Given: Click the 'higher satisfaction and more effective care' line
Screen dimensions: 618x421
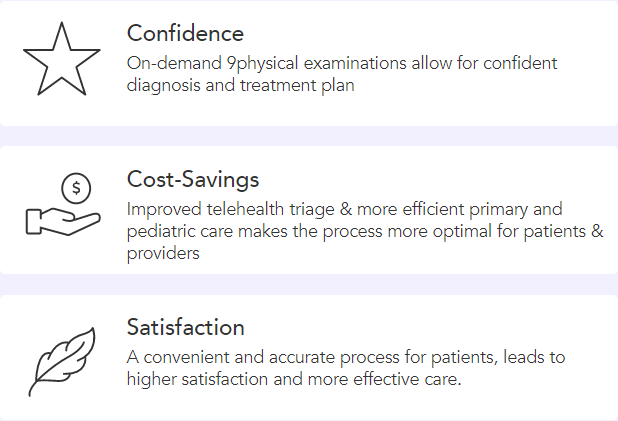Looking at the screenshot, I should [x=294, y=378].
